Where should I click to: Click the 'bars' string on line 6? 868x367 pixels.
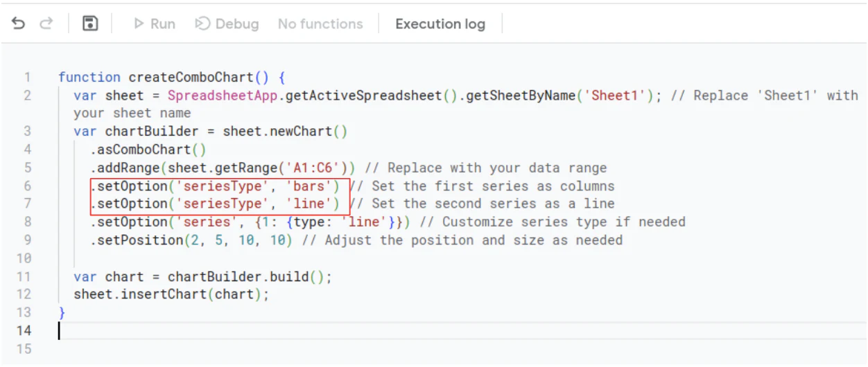(x=309, y=186)
